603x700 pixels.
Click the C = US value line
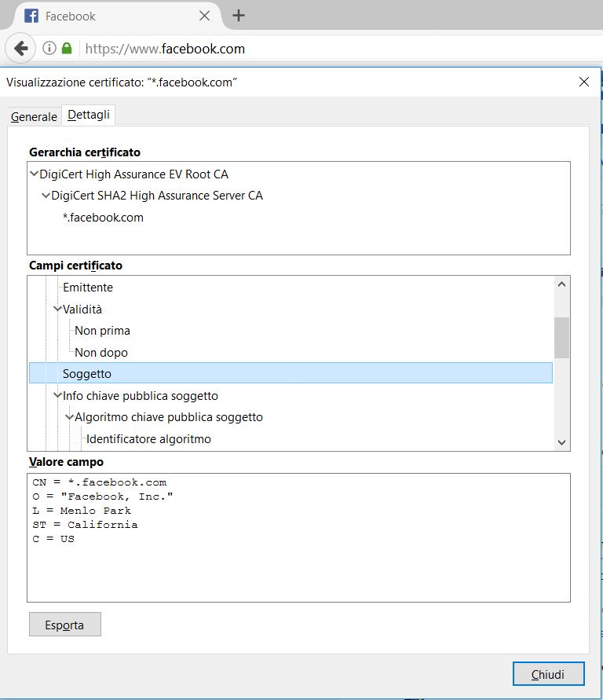53,539
